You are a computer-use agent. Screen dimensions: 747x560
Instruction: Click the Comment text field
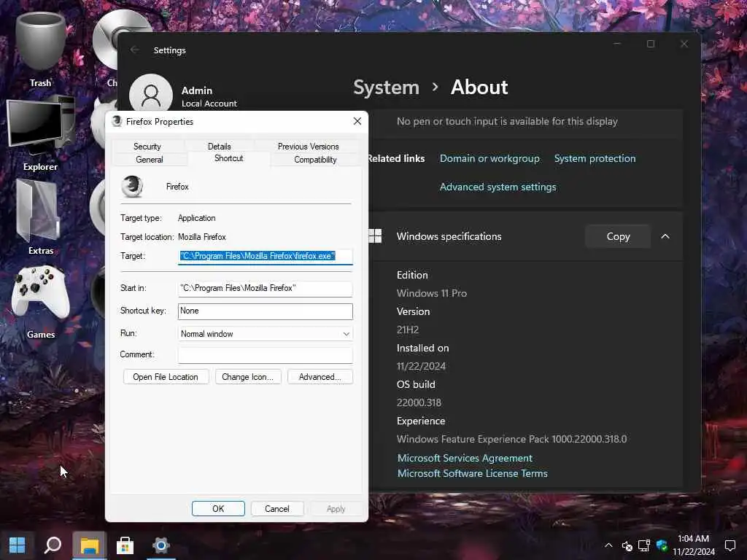(266, 355)
